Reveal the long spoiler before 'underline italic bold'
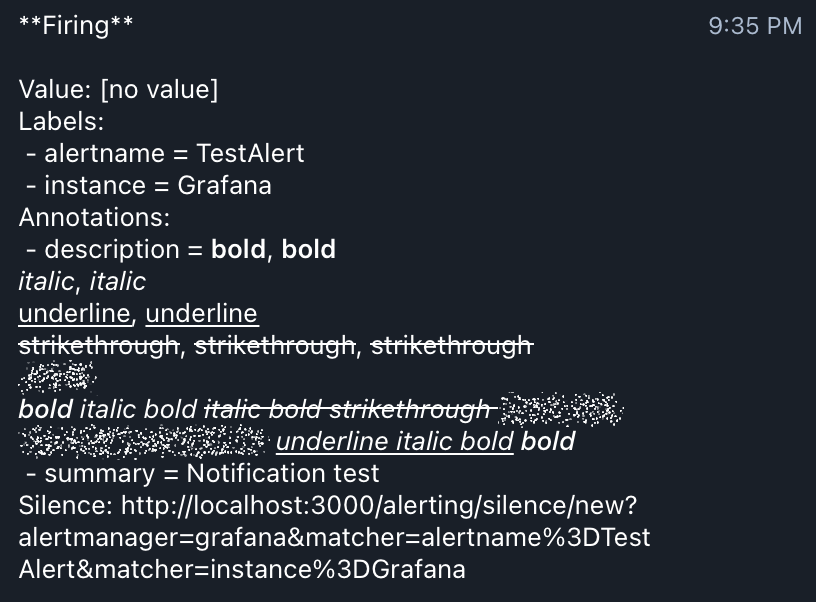 (143, 441)
